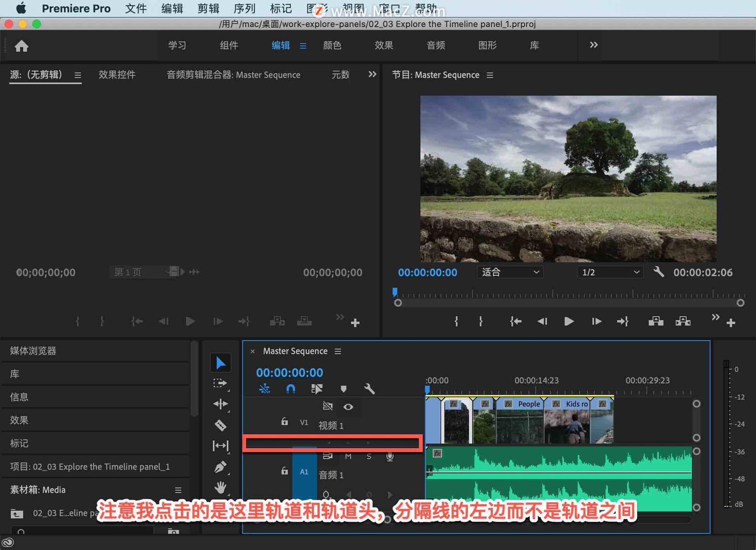Select the Slip tool
The width and height of the screenshot is (756, 550).
pos(220,446)
